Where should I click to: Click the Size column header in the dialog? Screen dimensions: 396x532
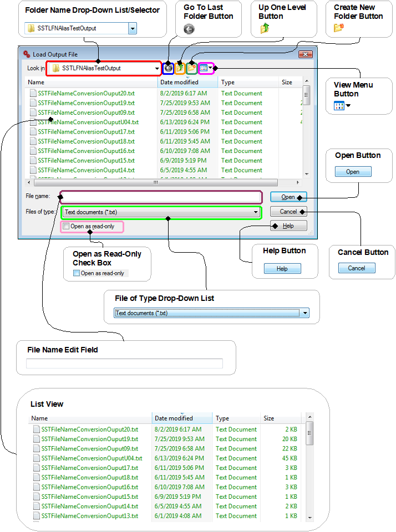[x=291, y=82]
